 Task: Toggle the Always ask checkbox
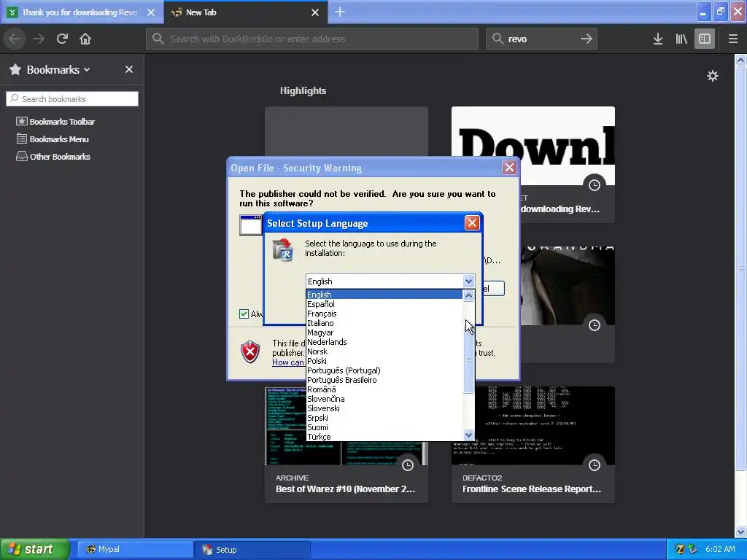(x=244, y=314)
